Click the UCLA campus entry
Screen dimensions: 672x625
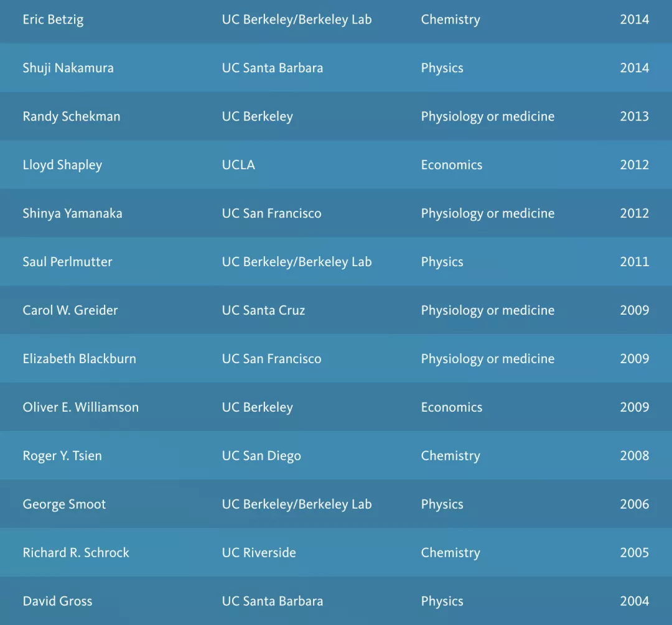coord(238,165)
